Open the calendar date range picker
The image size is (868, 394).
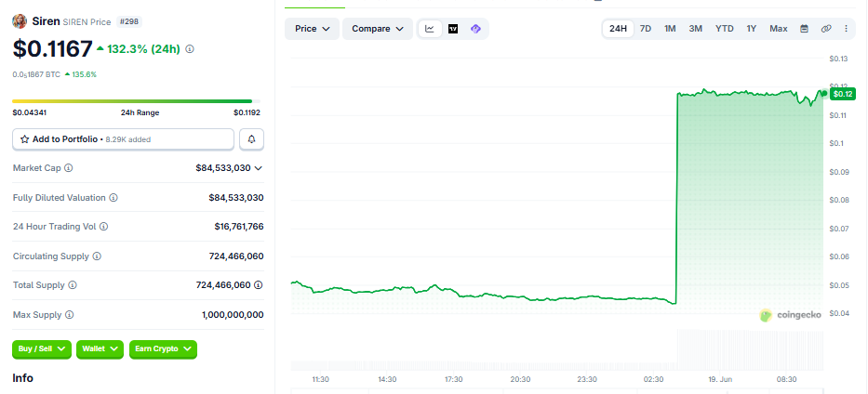point(805,29)
